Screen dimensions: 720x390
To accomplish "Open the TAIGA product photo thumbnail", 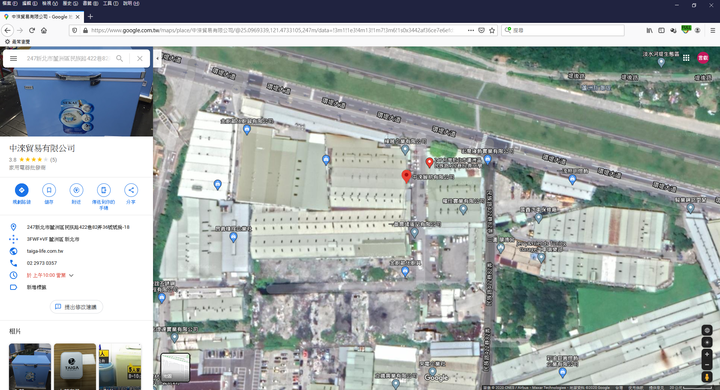I will tap(75, 367).
